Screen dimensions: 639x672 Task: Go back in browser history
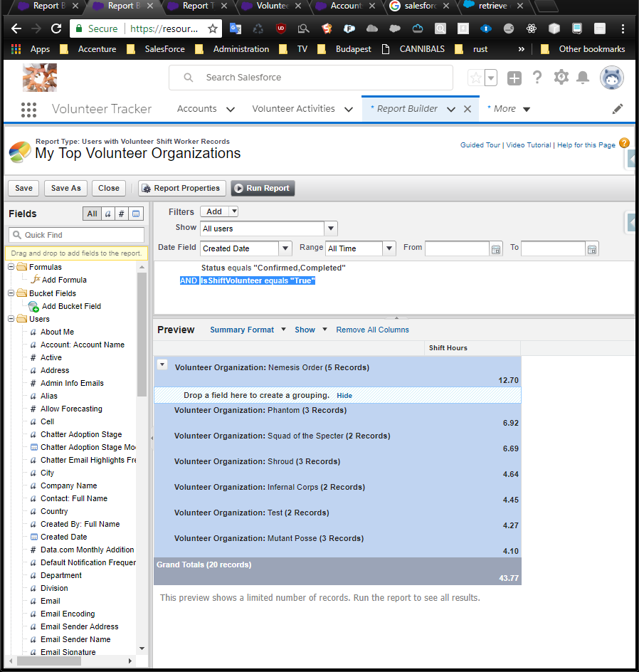[x=16, y=28]
